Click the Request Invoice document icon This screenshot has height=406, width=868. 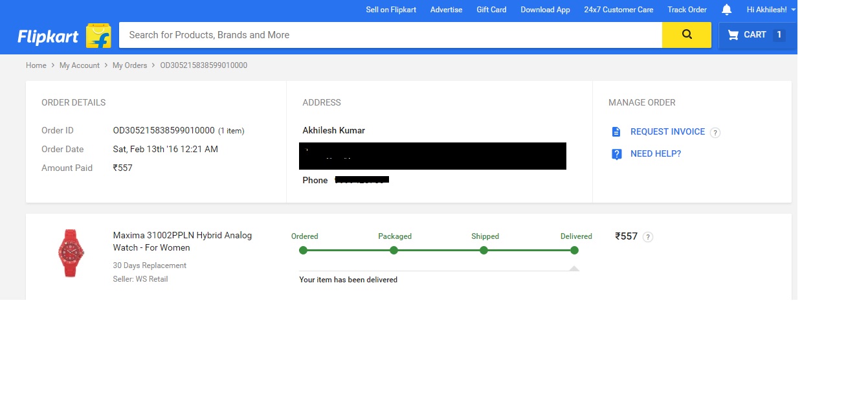tap(616, 132)
